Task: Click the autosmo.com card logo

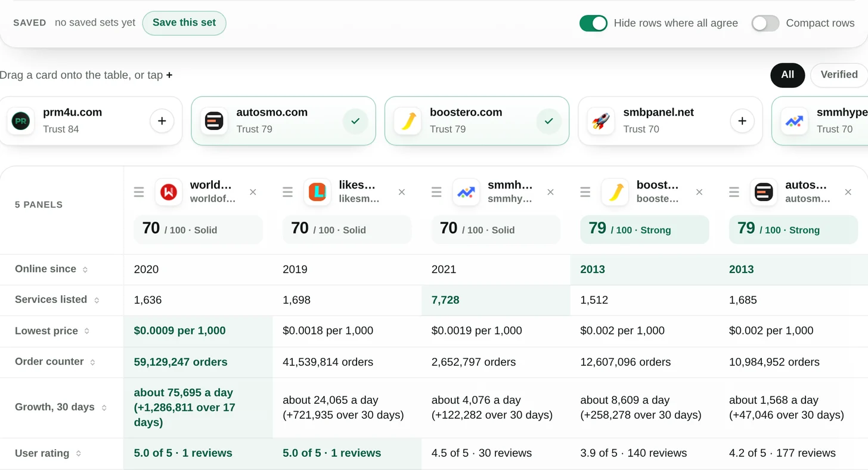Action: pos(214,121)
